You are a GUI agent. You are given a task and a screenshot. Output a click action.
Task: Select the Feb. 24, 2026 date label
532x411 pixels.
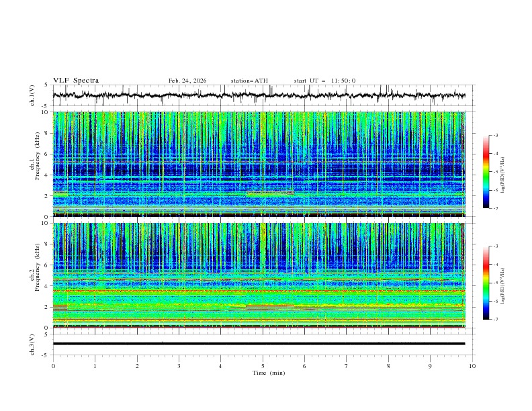tap(187, 81)
